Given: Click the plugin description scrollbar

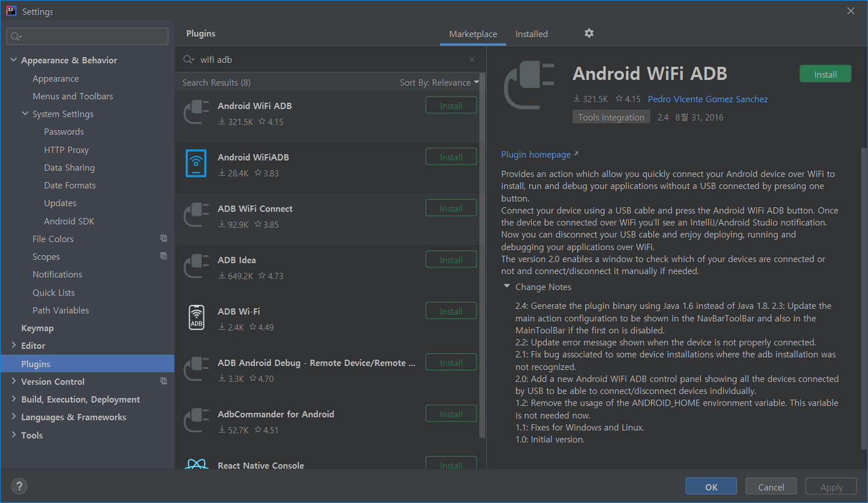Looking at the screenshot, I should click(x=863, y=299).
